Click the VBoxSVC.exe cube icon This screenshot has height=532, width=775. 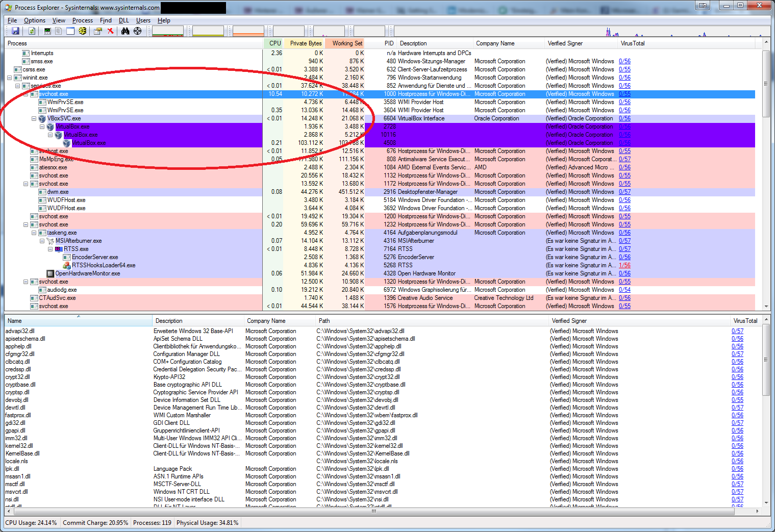tap(42, 118)
